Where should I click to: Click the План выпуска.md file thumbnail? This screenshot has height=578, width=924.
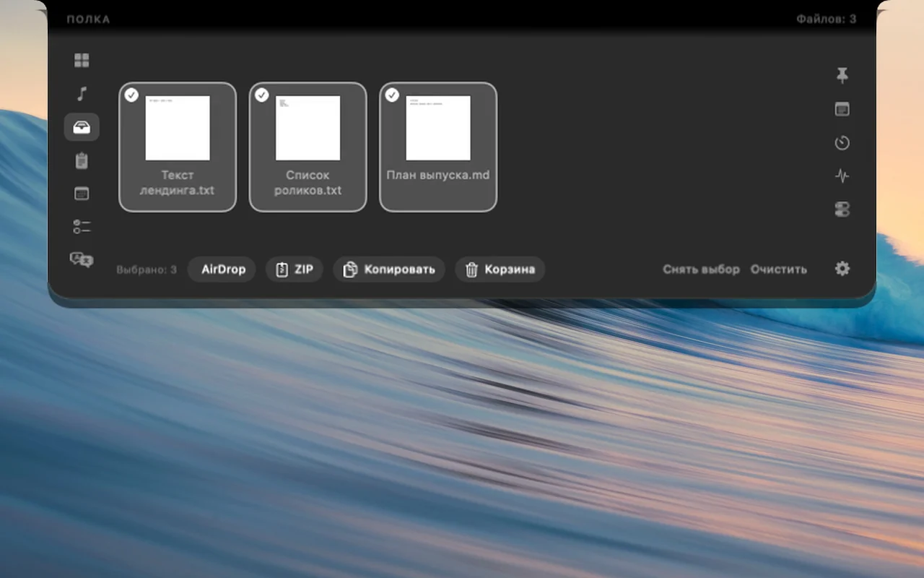pos(438,128)
